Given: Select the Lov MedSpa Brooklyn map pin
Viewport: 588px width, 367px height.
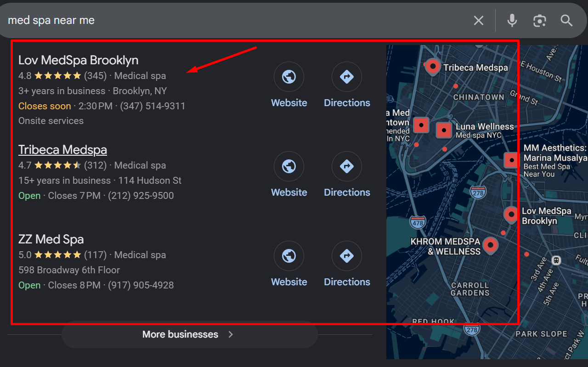Looking at the screenshot, I should coord(511,215).
